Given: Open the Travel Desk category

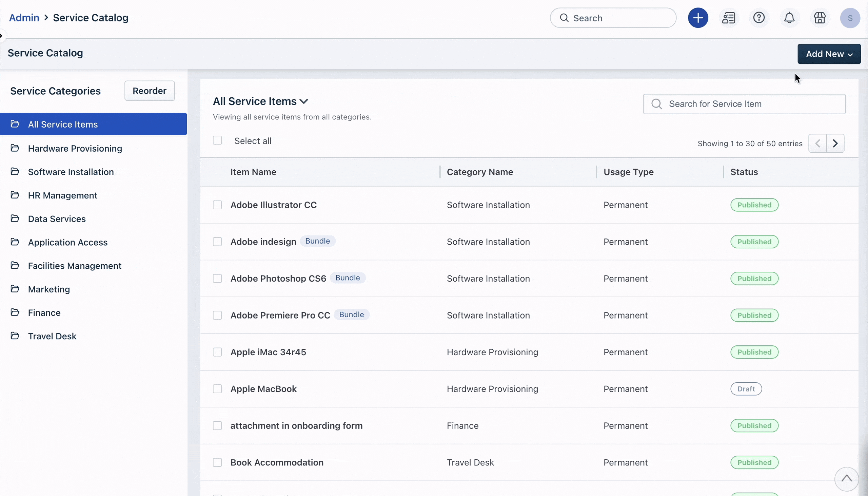Looking at the screenshot, I should [52, 336].
